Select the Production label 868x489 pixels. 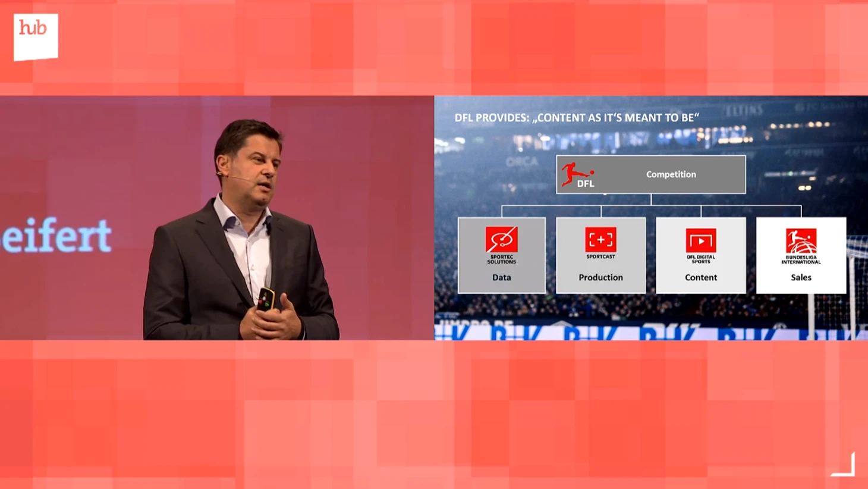(x=600, y=277)
